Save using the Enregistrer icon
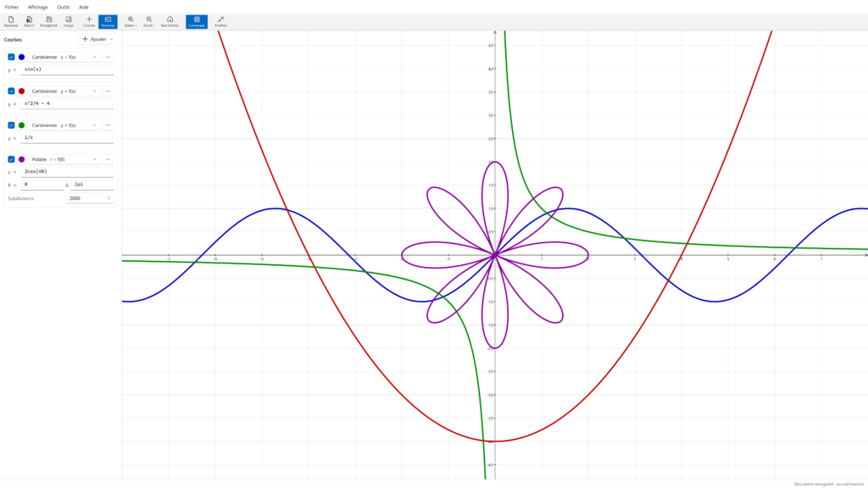Viewport: 868px width, 488px height. 48,21
